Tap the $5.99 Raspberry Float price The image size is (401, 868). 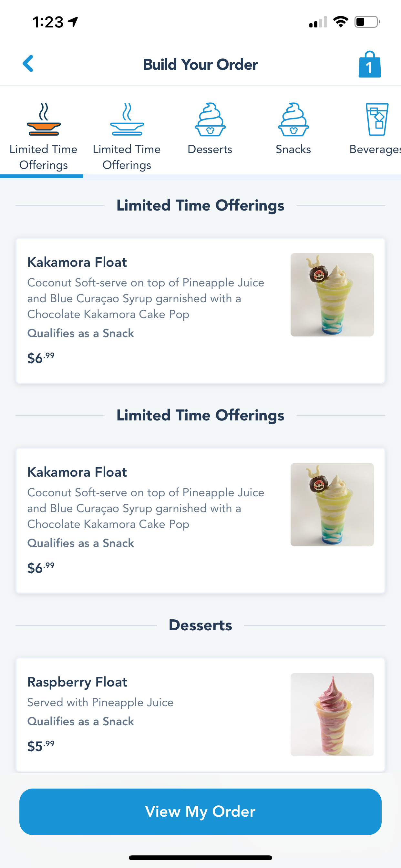click(x=41, y=746)
